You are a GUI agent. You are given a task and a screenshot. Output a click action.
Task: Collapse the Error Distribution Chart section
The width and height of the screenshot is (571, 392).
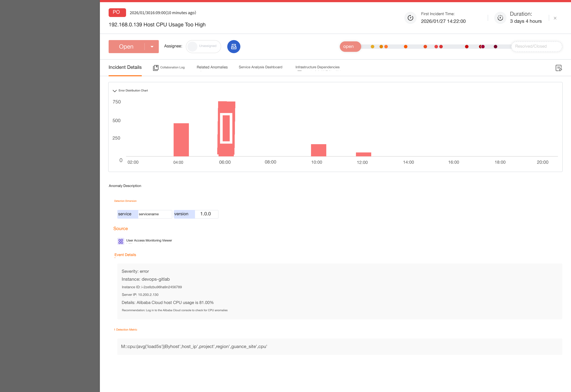pos(115,91)
